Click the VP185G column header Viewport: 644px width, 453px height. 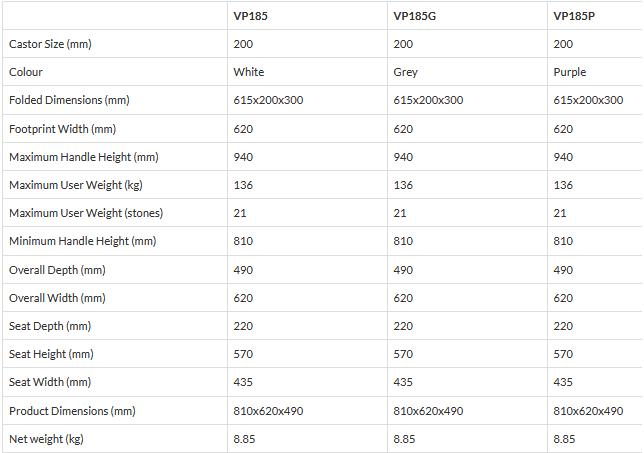415,16
